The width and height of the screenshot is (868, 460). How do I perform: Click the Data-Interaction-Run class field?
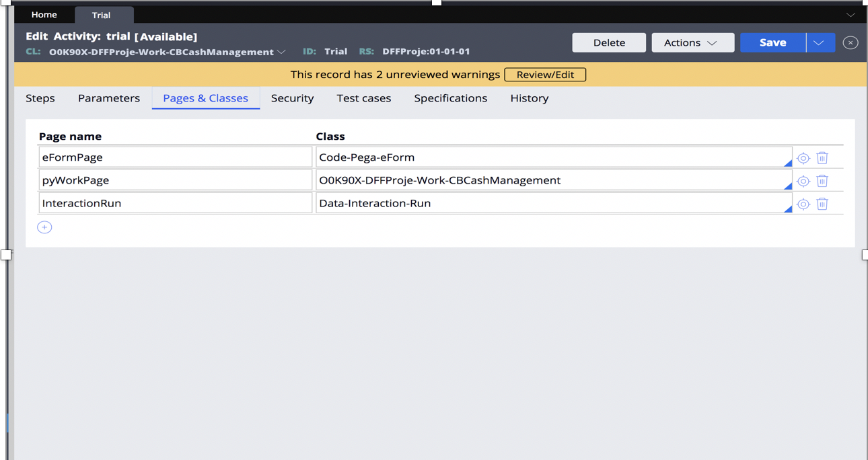(554, 203)
